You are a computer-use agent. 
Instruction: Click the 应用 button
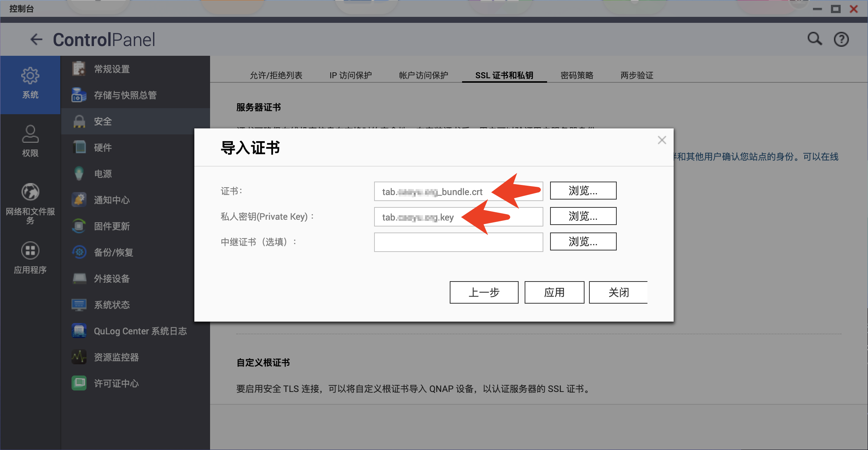pos(554,292)
